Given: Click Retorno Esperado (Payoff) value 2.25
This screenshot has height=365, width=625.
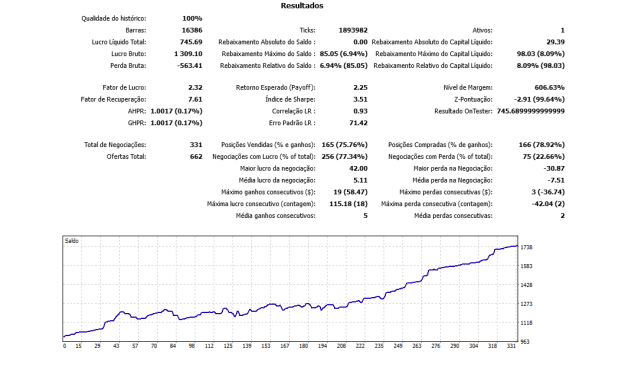Looking at the screenshot, I should pos(360,88).
